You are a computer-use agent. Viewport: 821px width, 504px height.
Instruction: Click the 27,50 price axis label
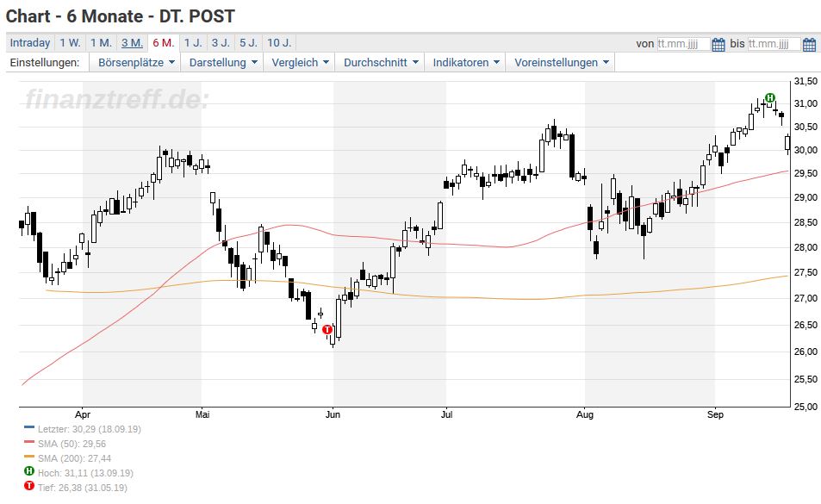(x=805, y=272)
